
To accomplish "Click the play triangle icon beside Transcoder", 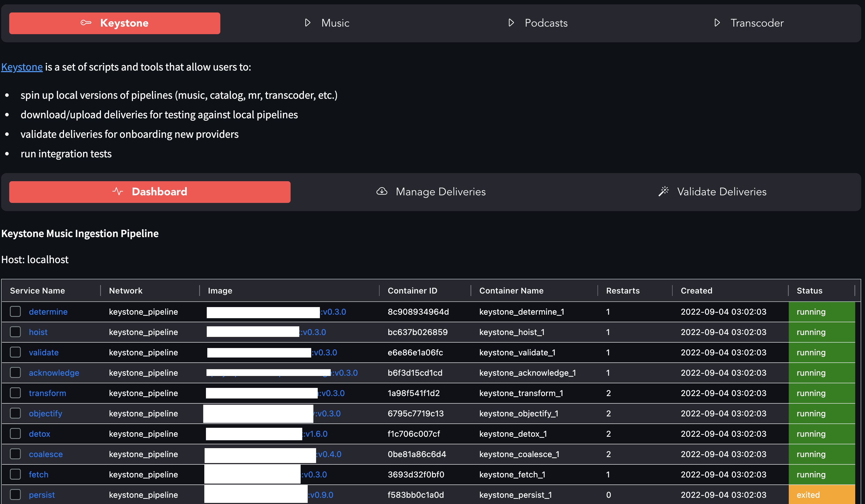I will click(x=717, y=23).
